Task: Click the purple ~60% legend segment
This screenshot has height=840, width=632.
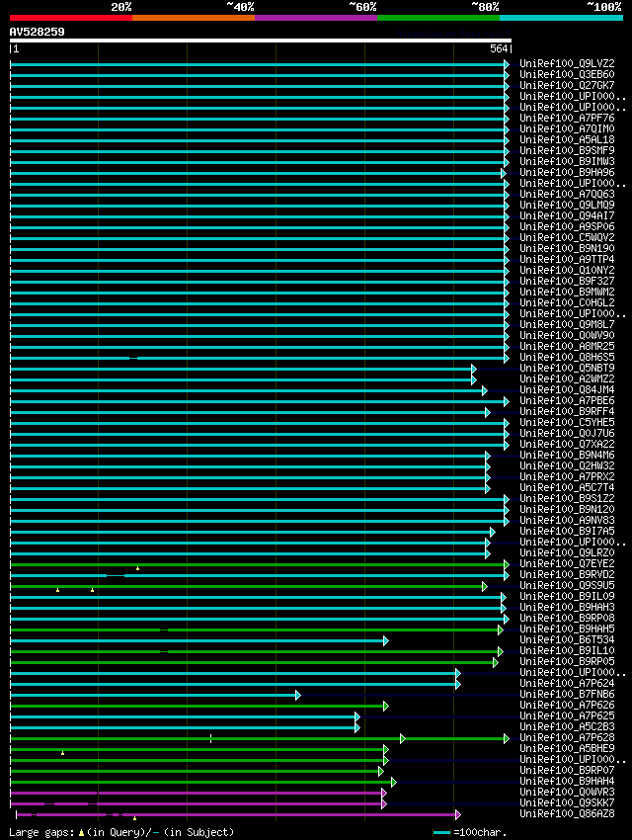Action: tap(316, 18)
